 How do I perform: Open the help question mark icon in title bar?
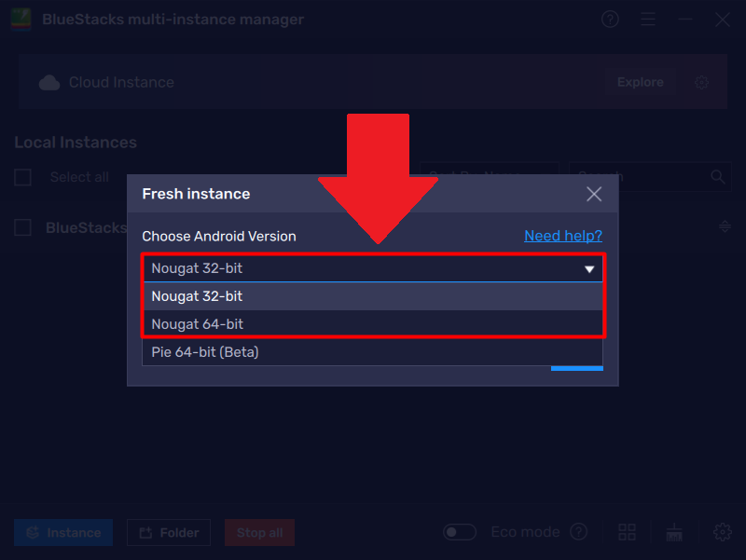point(610,20)
